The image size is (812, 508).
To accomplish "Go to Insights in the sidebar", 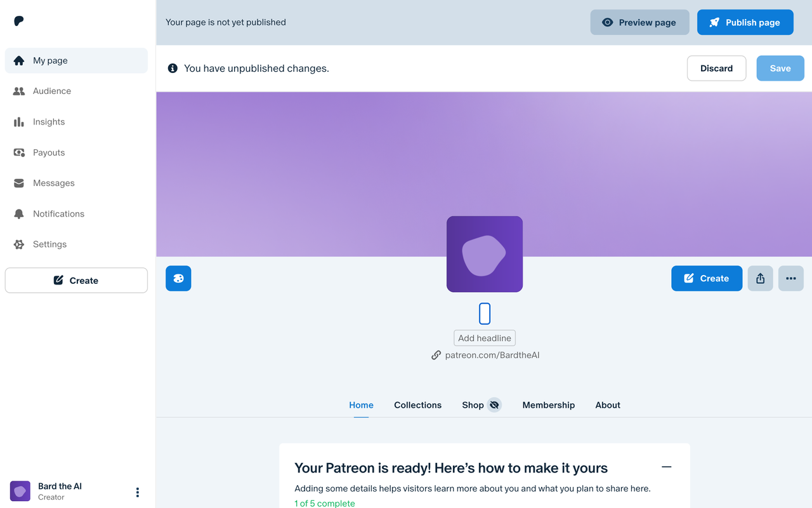I will [76, 122].
